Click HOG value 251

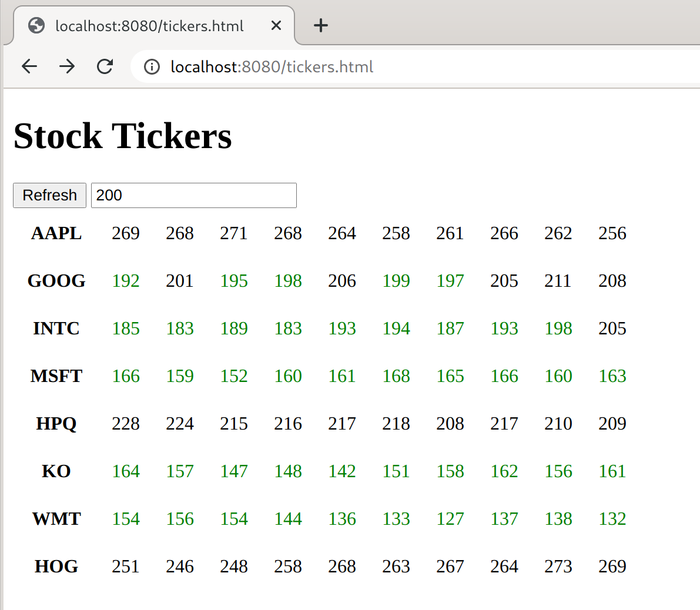[x=126, y=567]
